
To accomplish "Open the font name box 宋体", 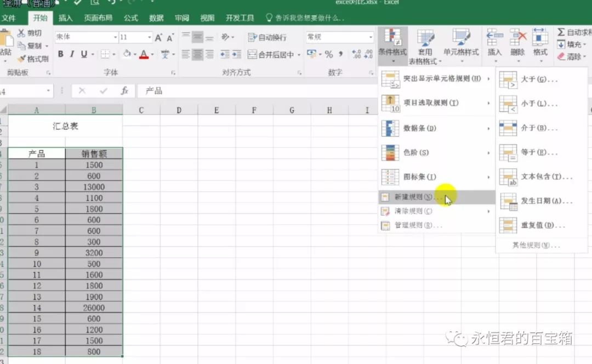I will (x=87, y=37).
